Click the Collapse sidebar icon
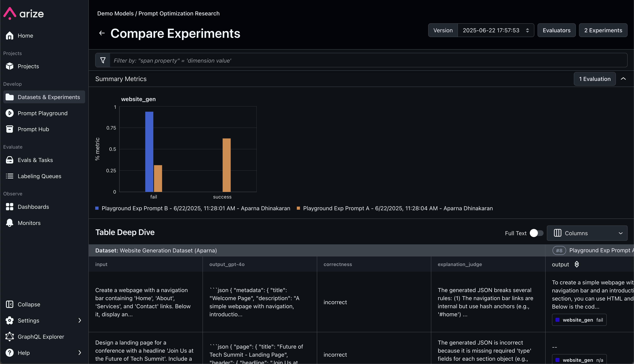 coord(10,304)
